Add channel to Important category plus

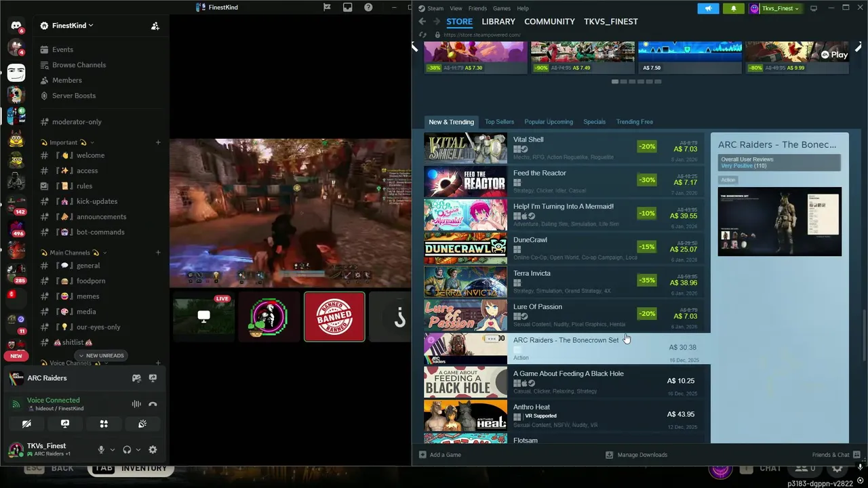[158, 142]
